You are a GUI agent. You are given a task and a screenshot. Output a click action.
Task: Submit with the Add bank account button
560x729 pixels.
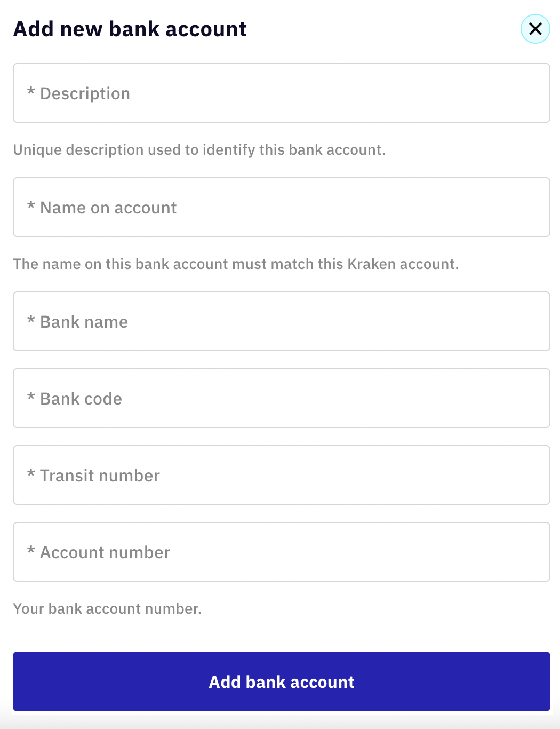pyautogui.click(x=282, y=682)
